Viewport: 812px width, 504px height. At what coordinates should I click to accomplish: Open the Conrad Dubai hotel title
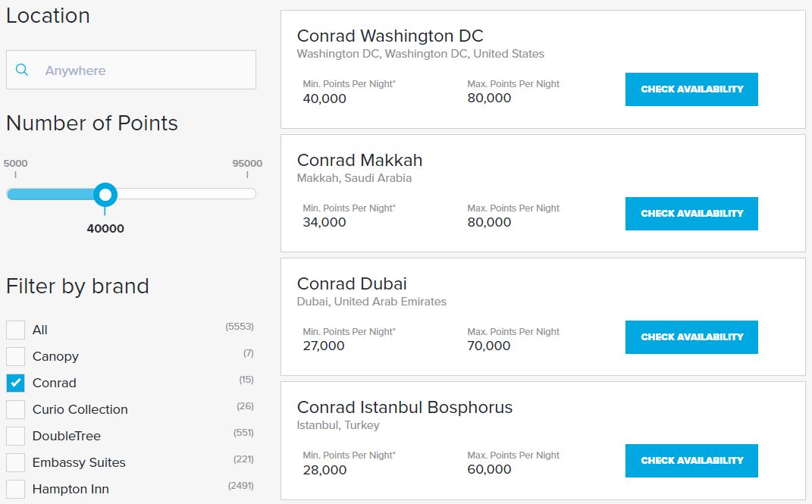352,283
